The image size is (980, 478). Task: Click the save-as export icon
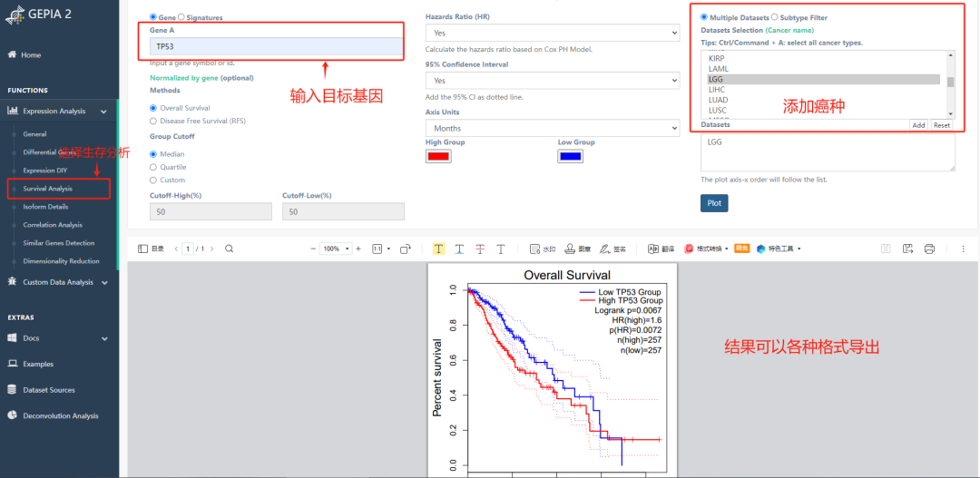(x=907, y=249)
